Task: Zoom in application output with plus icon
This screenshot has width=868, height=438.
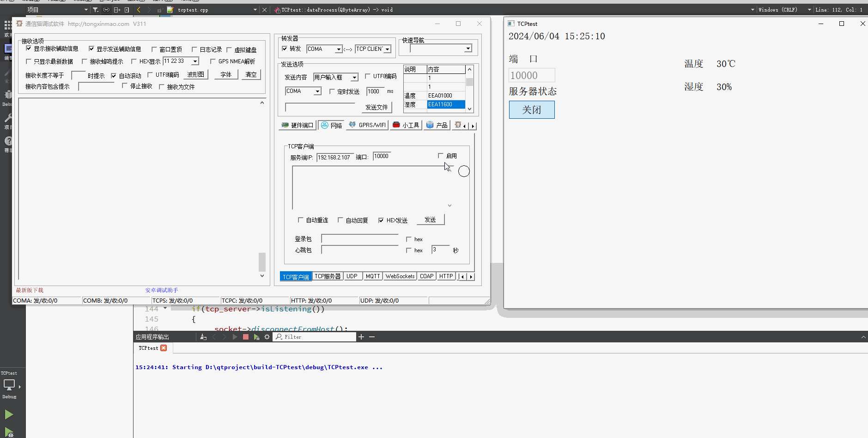Action: [x=361, y=337]
